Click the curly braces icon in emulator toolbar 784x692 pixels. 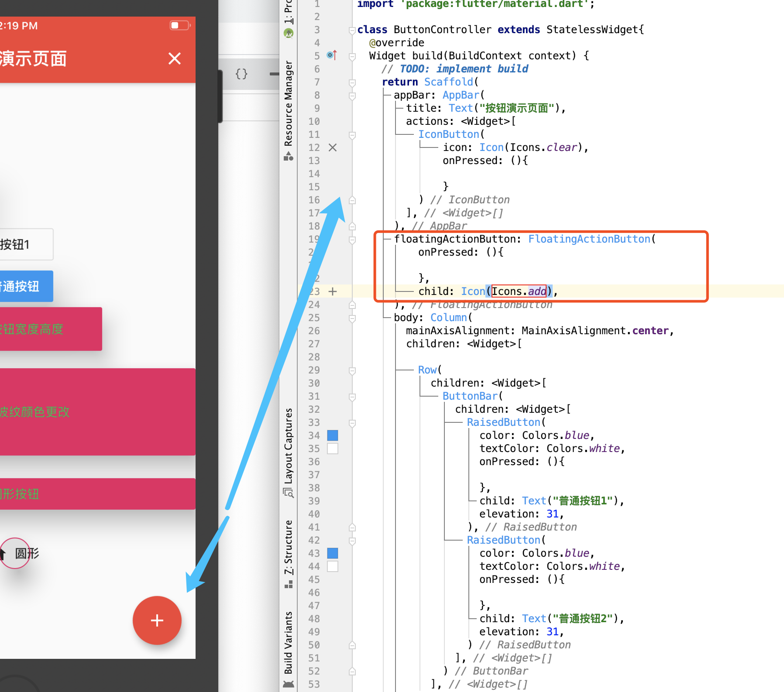point(241,74)
